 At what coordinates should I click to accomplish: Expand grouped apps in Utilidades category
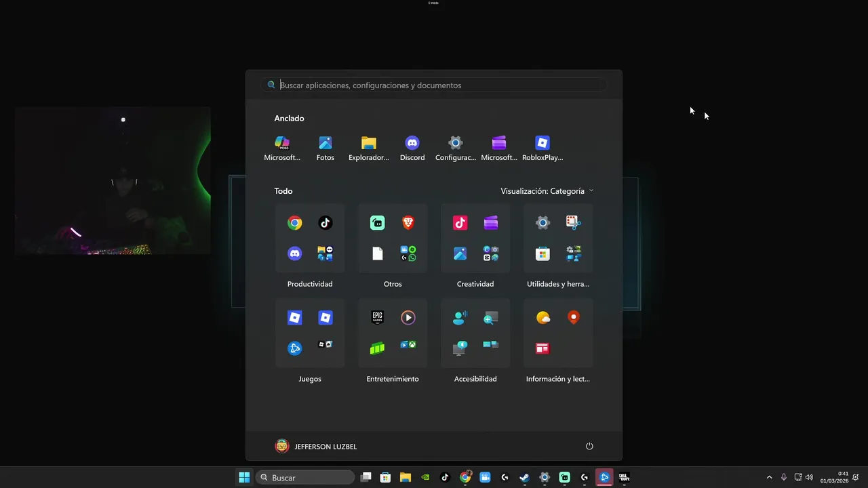pyautogui.click(x=574, y=253)
